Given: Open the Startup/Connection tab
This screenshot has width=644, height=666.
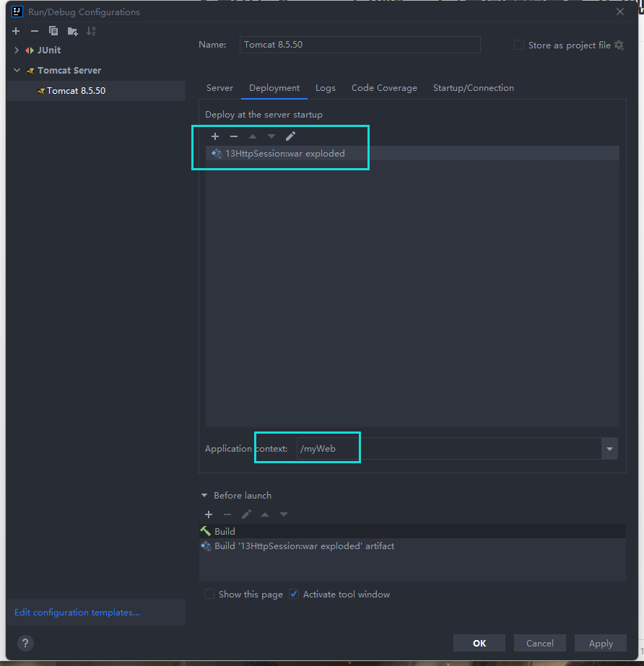Looking at the screenshot, I should 473,87.
